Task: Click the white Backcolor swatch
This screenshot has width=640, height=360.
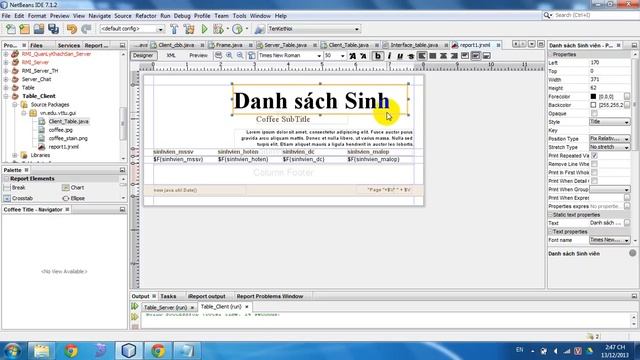Action: [593, 105]
